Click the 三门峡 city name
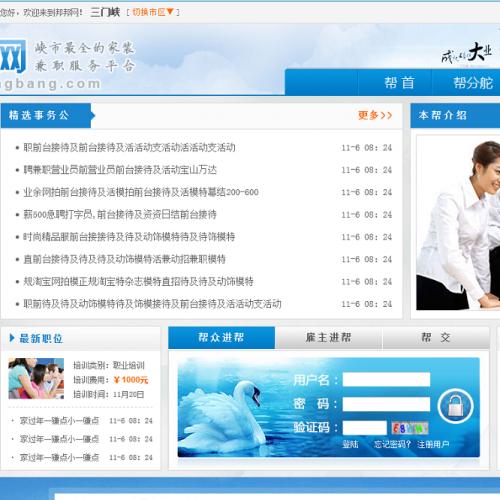The image size is (500, 500). (105, 12)
